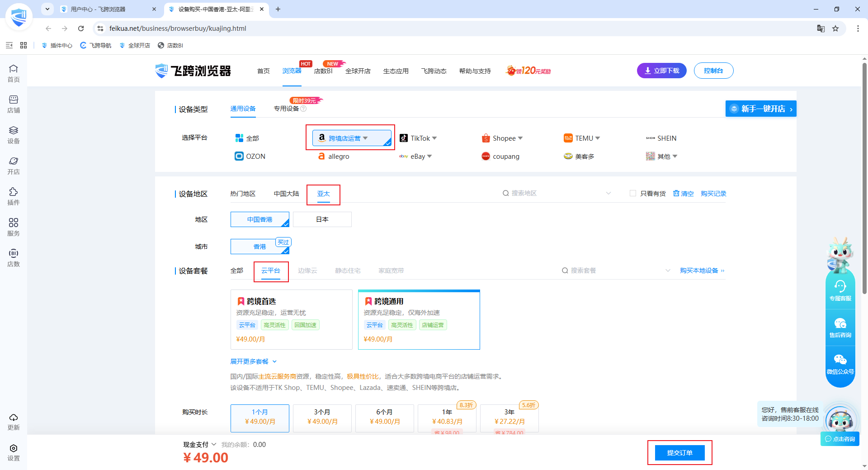Click the 更新 cloud icon

click(x=14, y=421)
